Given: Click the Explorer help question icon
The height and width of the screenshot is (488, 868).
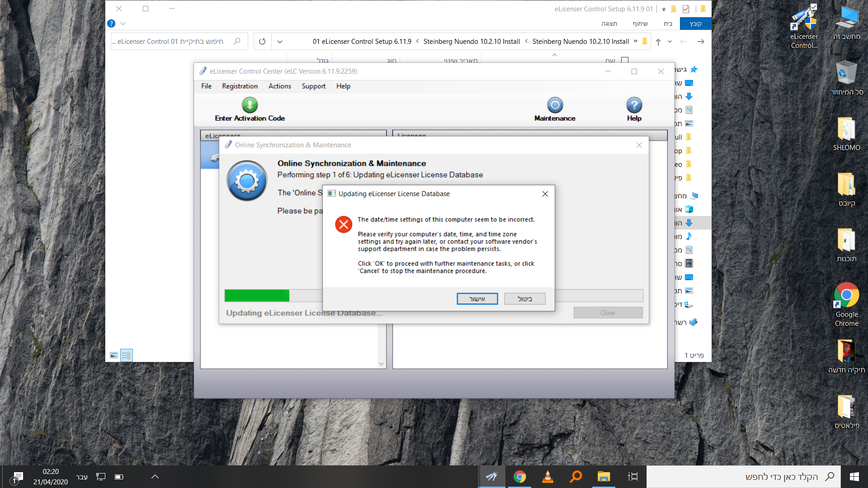Looking at the screenshot, I should (x=111, y=23).
